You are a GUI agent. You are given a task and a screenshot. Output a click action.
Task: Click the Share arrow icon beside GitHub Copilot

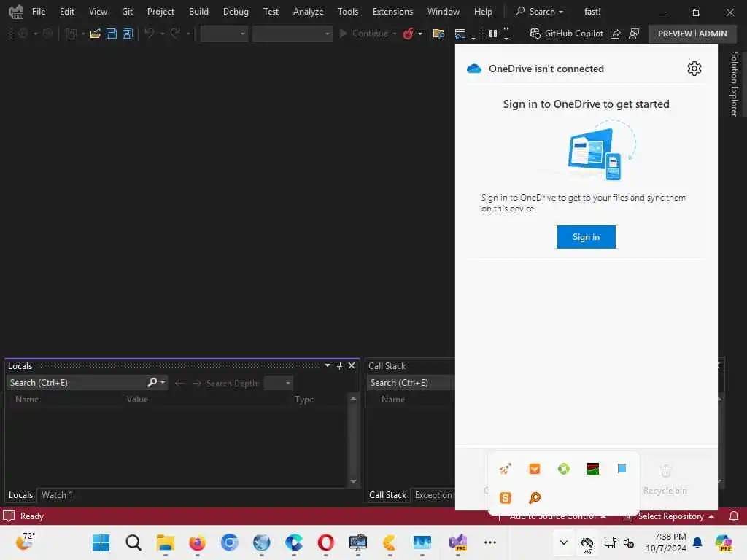coord(616,34)
